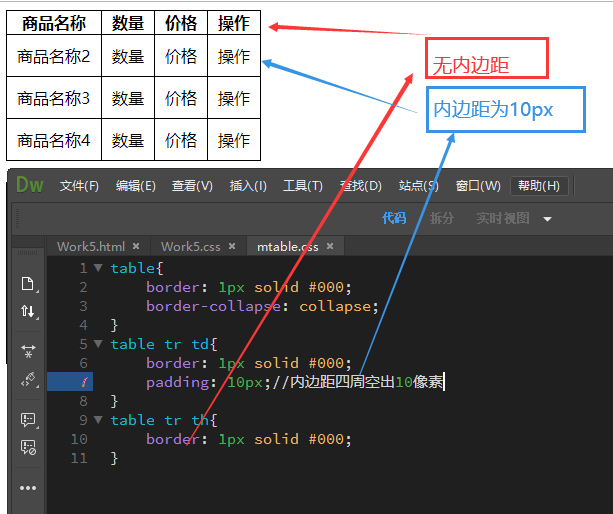
Task: Collapse the table rule at line 1
Action: pos(99,268)
